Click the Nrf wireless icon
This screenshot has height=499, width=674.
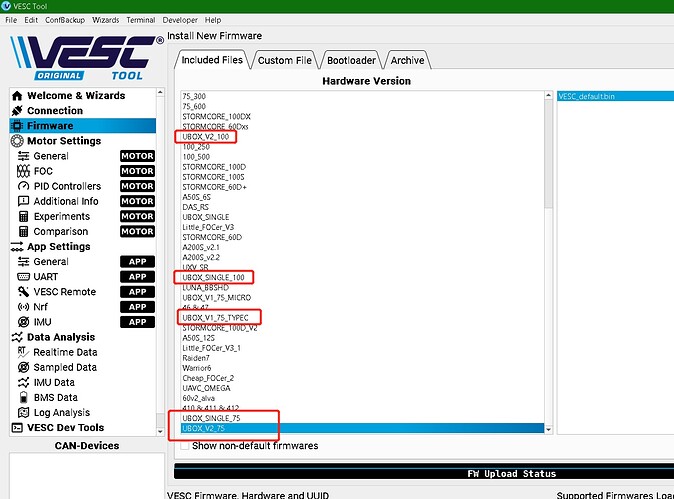click(x=23, y=307)
